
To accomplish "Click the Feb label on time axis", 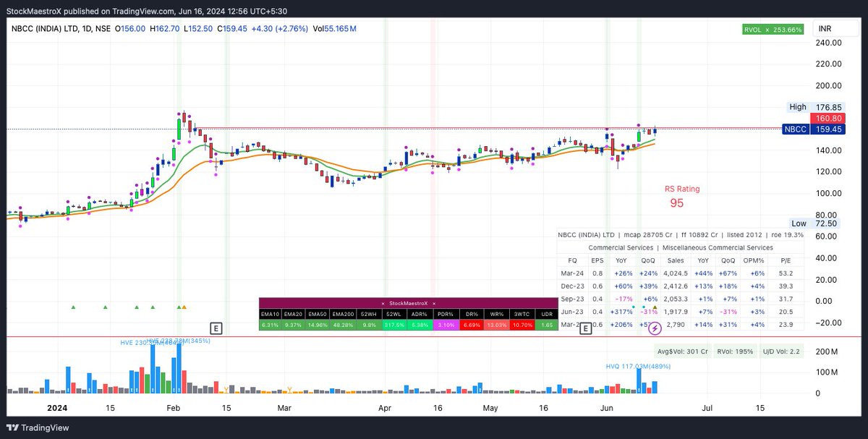I will click(x=174, y=407).
